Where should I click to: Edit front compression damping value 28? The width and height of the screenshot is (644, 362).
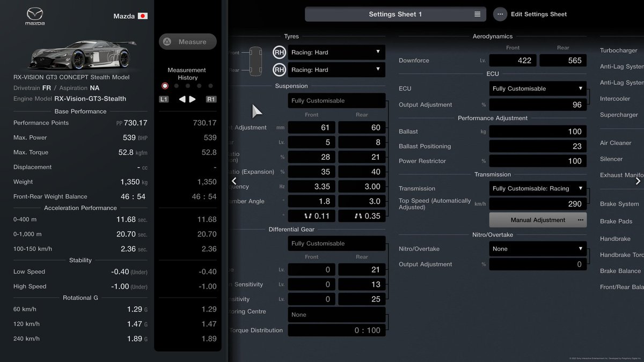(x=312, y=157)
